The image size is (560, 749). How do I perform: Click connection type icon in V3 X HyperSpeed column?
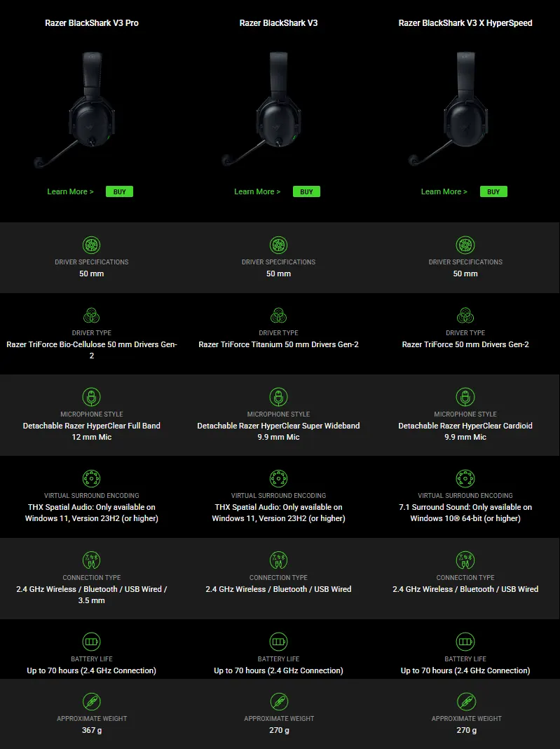pos(465,560)
